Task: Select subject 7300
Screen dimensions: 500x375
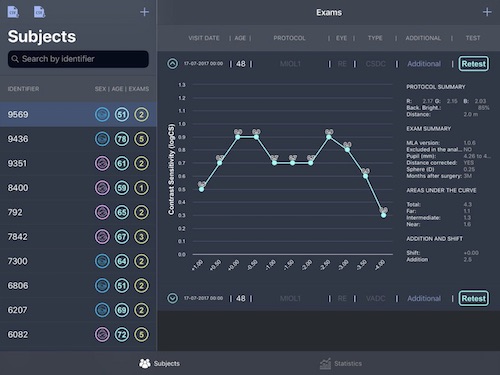Action: click(78, 261)
